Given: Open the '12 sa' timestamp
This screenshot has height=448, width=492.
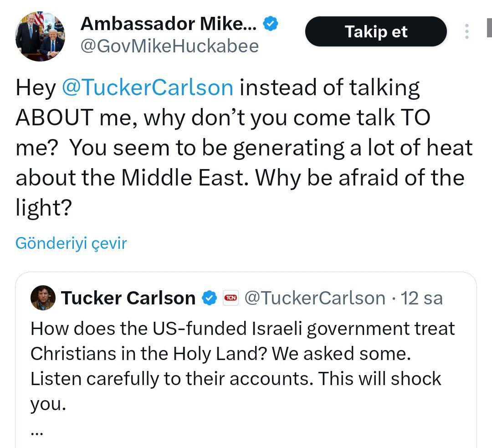Looking at the screenshot, I should coord(421,298).
